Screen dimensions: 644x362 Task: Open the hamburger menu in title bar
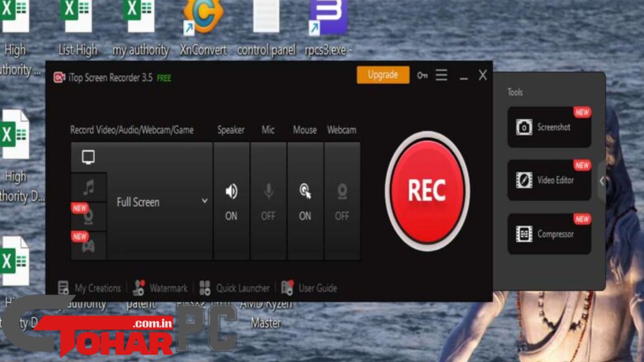click(441, 75)
